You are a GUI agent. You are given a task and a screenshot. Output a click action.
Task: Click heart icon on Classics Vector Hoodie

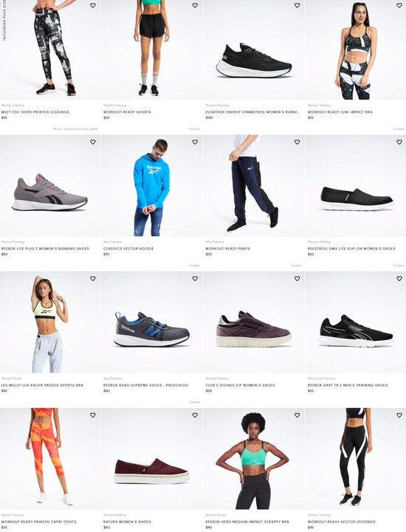[x=195, y=142]
